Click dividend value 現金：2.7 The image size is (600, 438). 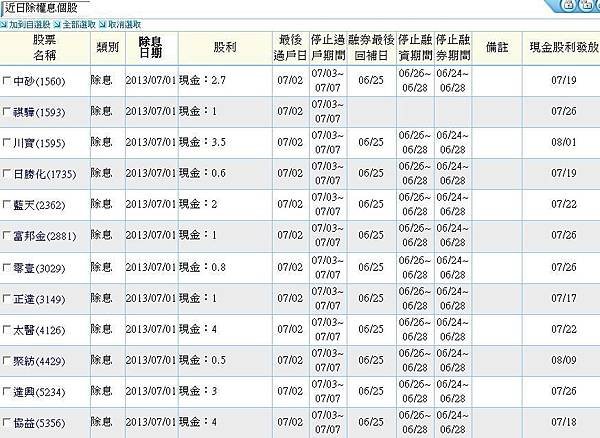202,80
